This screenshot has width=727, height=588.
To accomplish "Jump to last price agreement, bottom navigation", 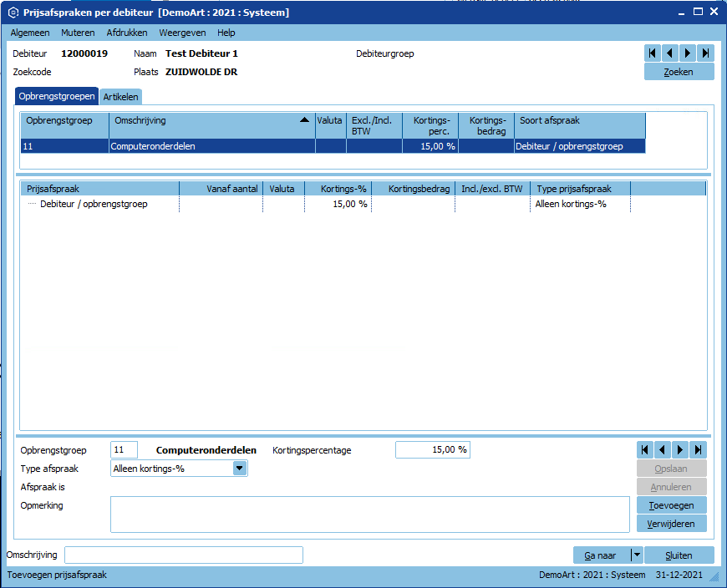I will pos(699,450).
